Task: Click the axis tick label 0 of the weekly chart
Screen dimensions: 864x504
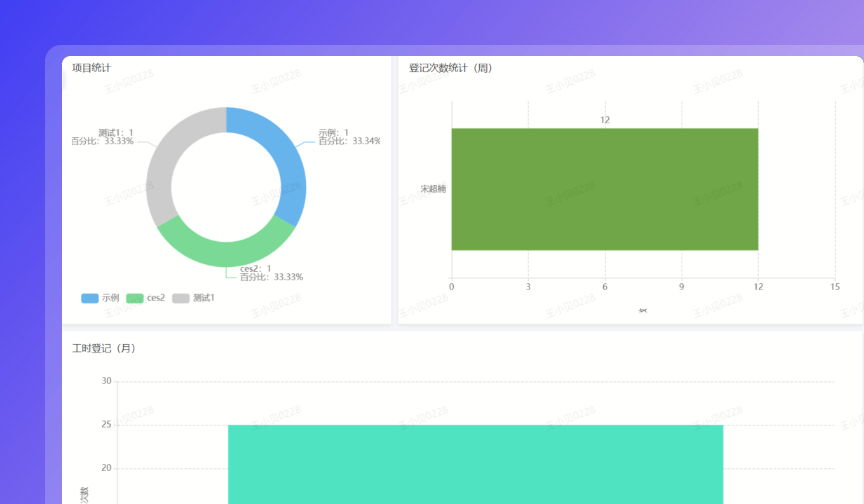Action: click(452, 286)
